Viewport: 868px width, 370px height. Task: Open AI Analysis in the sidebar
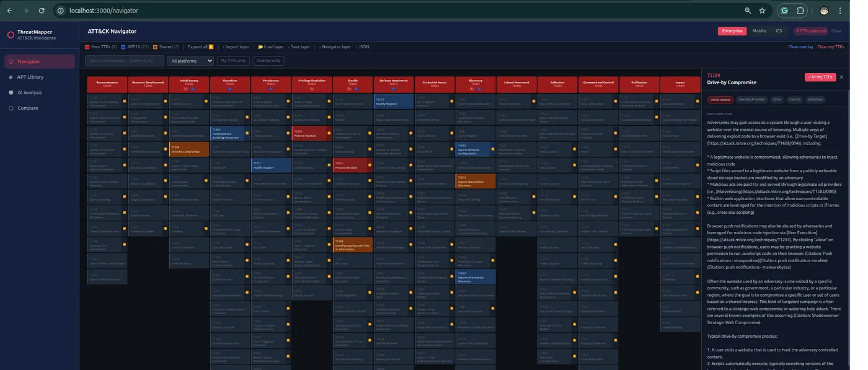tap(39, 92)
